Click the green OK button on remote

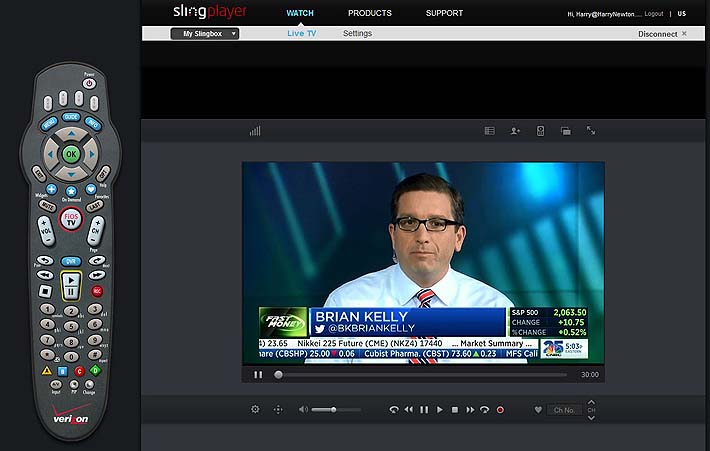[71, 154]
